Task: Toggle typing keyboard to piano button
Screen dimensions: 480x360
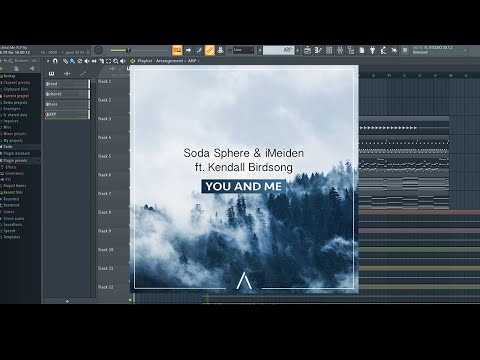Action: point(177,50)
